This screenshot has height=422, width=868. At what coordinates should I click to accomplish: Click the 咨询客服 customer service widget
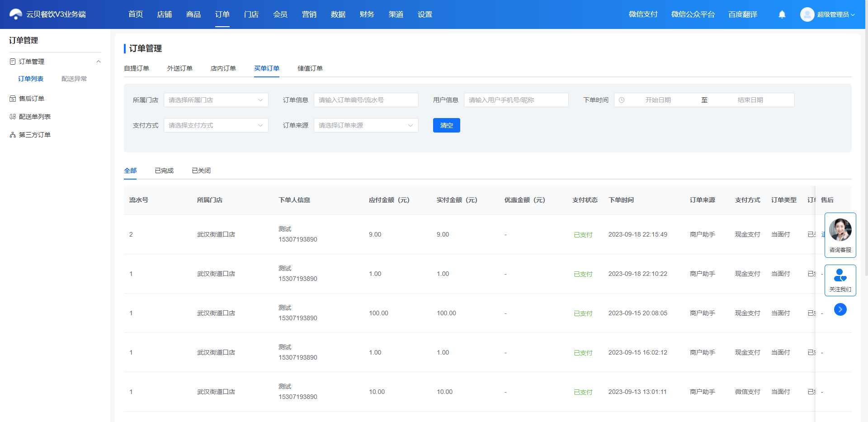point(840,235)
